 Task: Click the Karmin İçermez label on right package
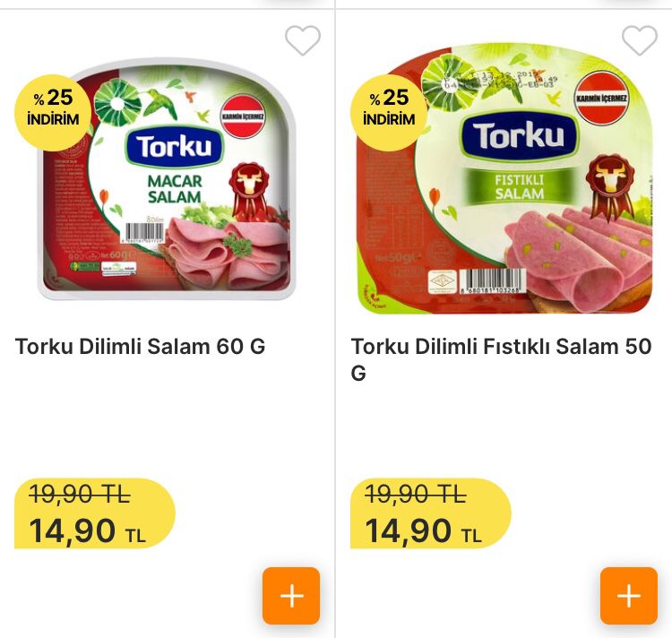pos(601,99)
